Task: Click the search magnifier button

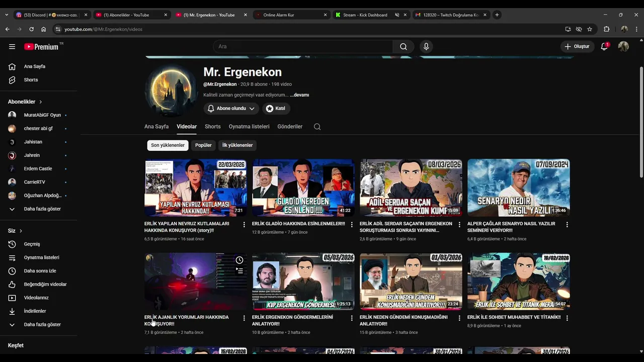Action: 404,46
